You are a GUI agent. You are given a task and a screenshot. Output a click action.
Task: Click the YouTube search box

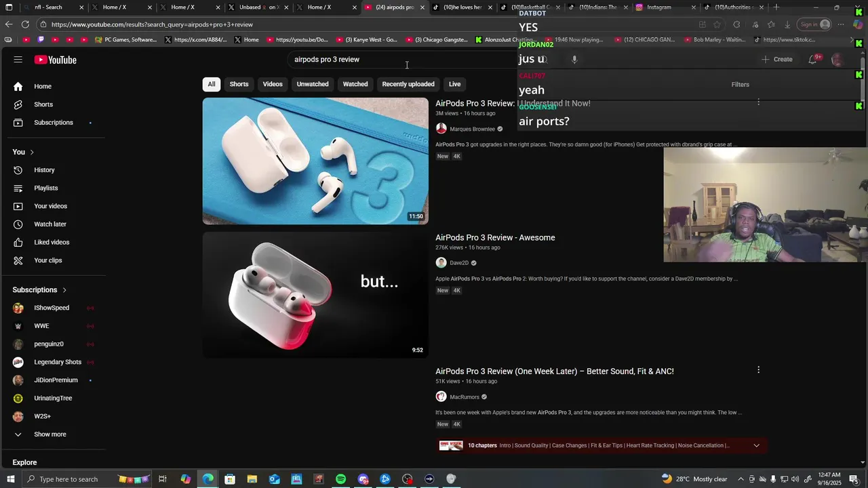(407, 60)
